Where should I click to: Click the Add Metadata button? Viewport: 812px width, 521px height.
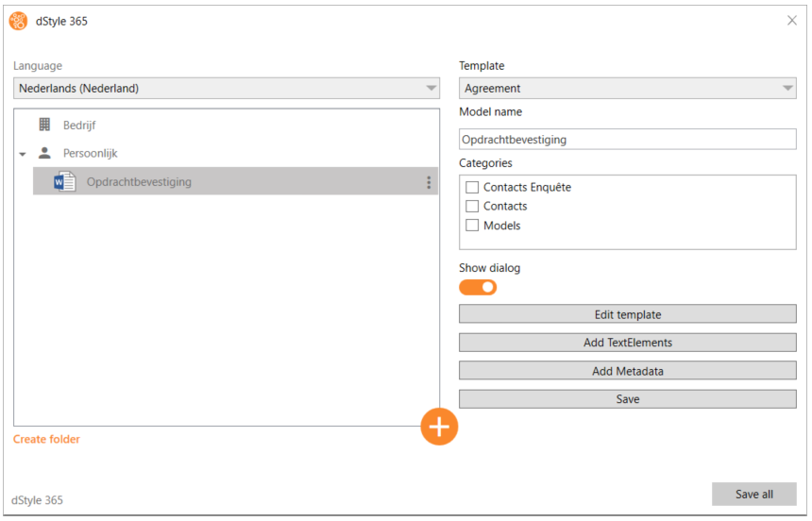627,371
